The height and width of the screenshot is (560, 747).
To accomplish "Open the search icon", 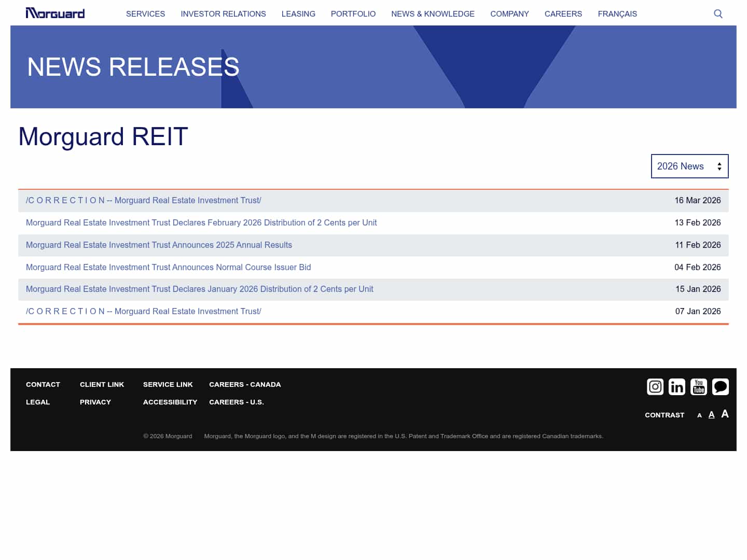I will click(x=718, y=13).
